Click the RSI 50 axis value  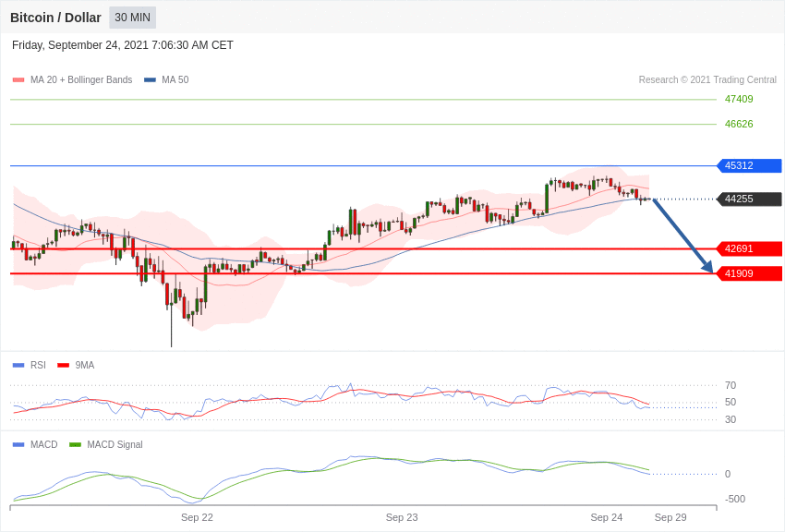pyautogui.click(x=731, y=403)
